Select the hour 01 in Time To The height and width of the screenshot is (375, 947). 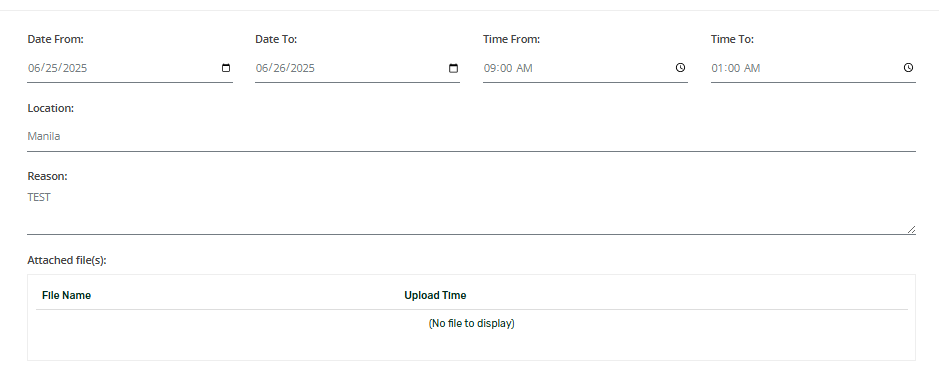point(717,68)
